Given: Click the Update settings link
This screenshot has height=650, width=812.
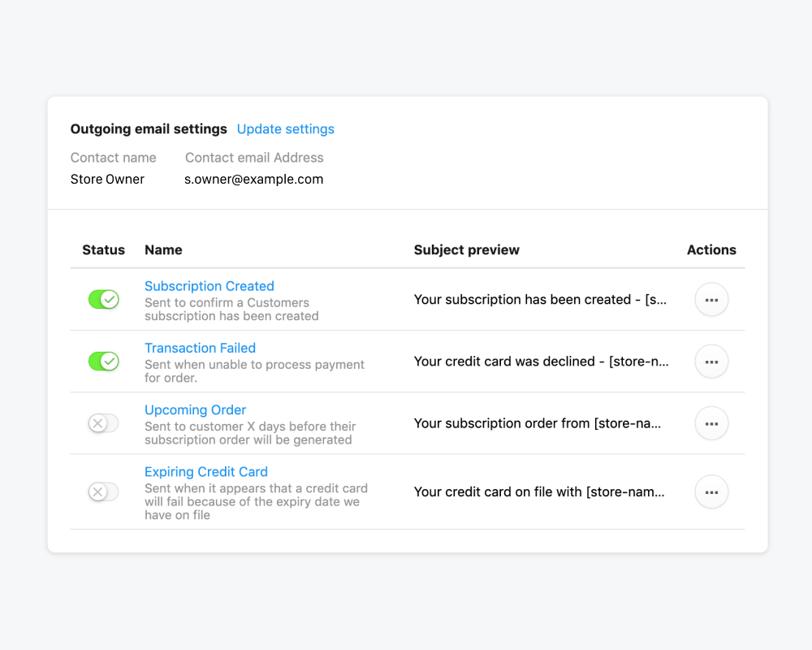Looking at the screenshot, I should tap(285, 129).
